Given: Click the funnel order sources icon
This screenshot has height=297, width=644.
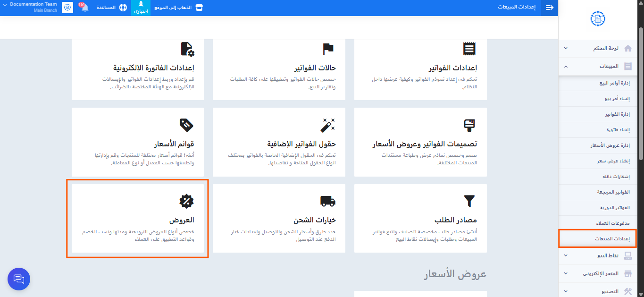Looking at the screenshot, I should coord(469,201).
